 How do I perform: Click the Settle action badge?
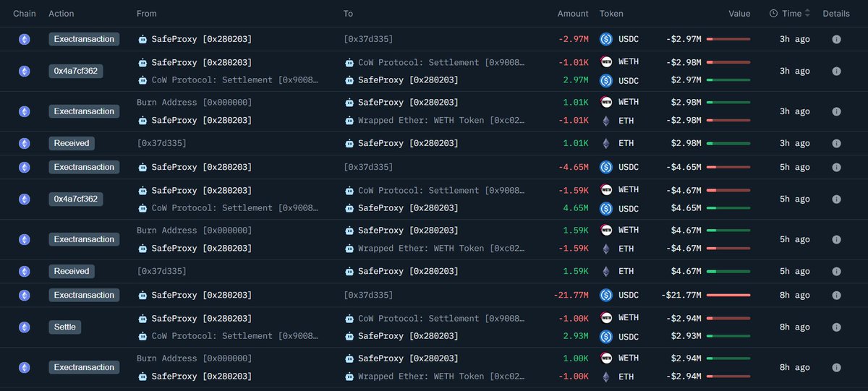pyautogui.click(x=65, y=327)
